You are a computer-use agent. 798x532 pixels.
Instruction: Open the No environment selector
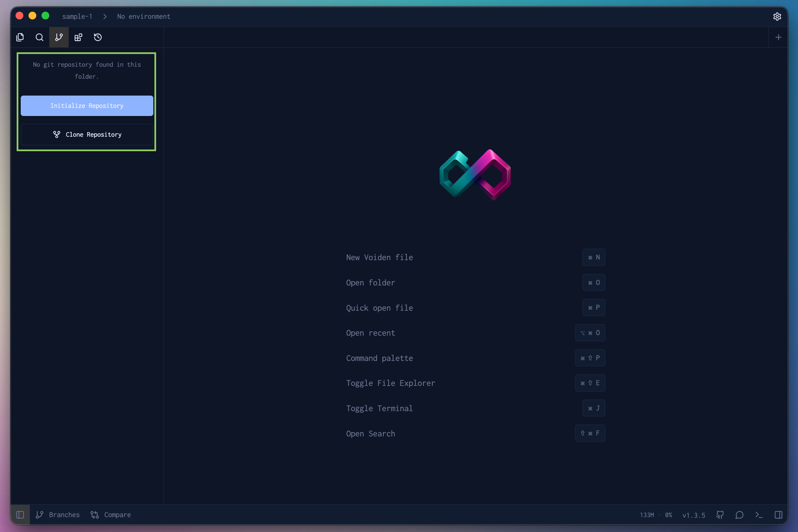click(x=144, y=17)
